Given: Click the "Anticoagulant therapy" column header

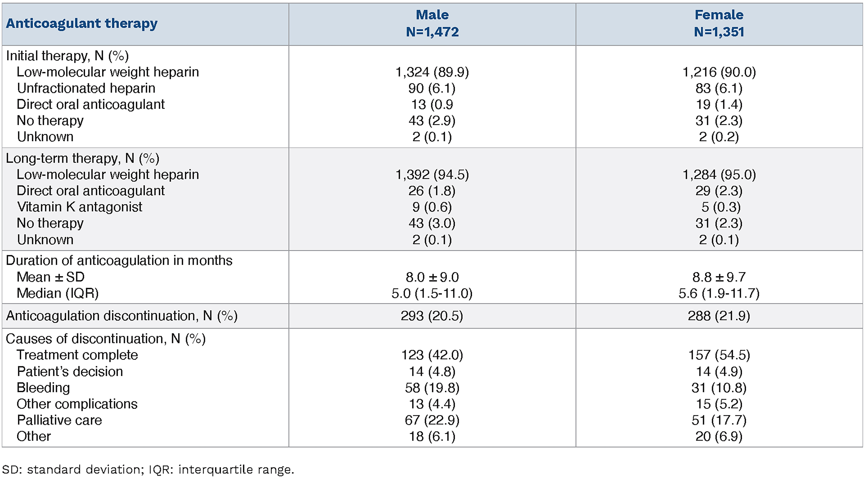Looking at the screenshot, I should point(81,24).
